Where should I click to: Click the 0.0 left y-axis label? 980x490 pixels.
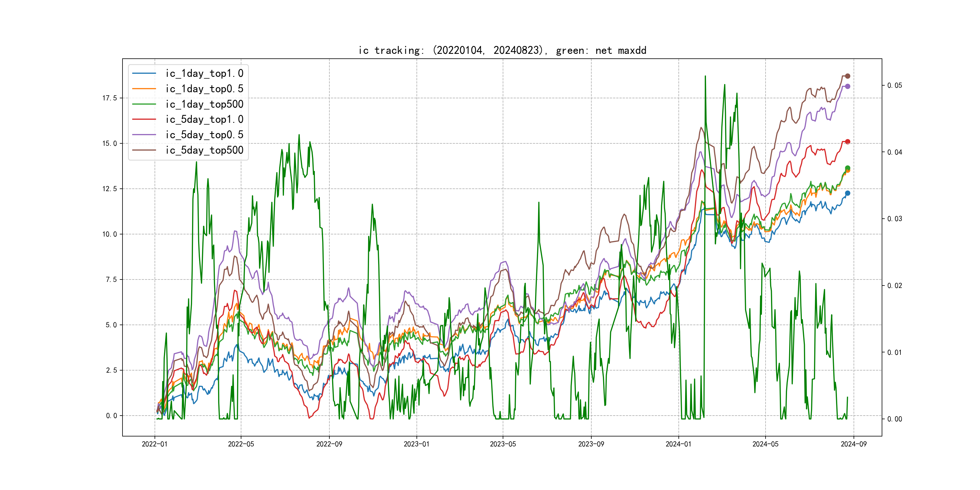tap(112, 415)
